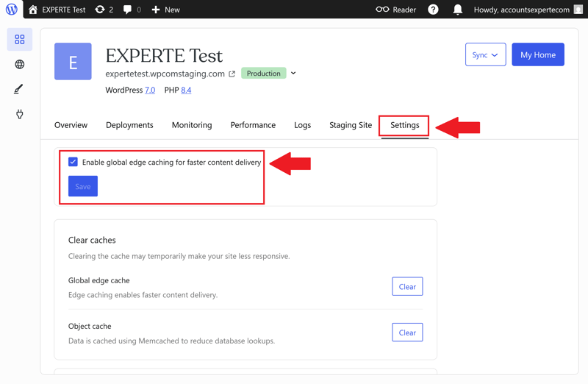Switch to the Logs tab
The width and height of the screenshot is (588, 384).
click(x=302, y=125)
